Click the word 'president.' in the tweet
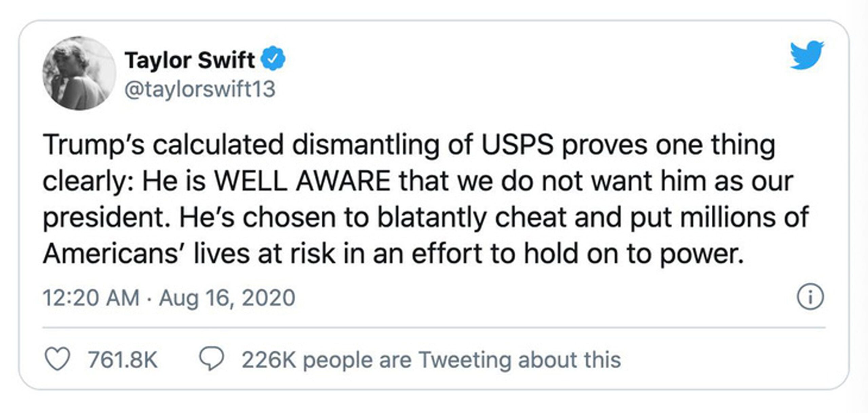868x413 pixels. tap(107, 217)
